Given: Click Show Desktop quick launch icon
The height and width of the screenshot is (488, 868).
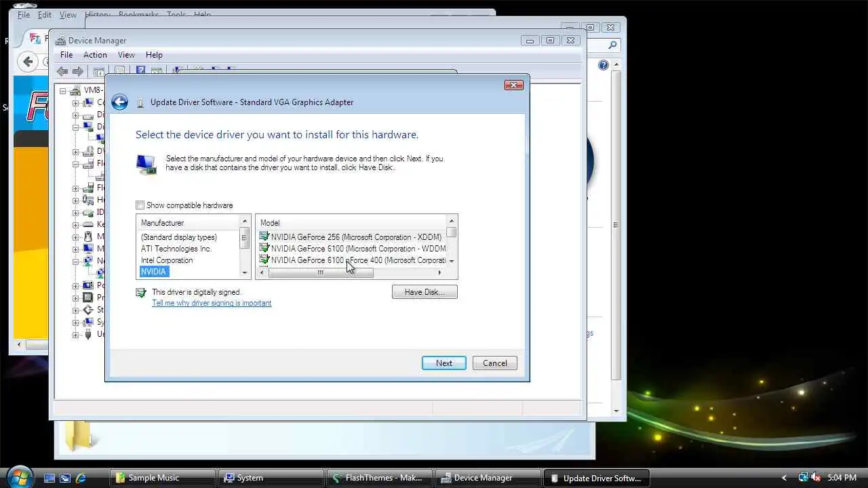Looking at the screenshot, I should [x=50, y=478].
